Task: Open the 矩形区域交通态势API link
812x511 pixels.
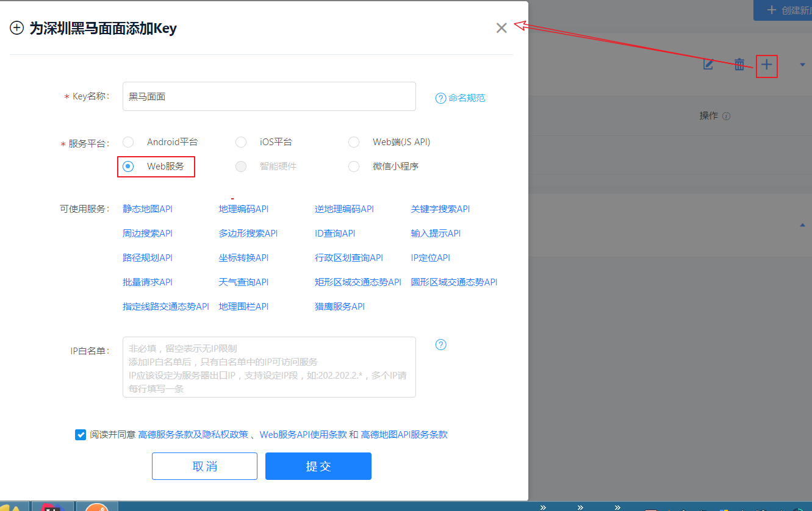Action: [x=358, y=282]
